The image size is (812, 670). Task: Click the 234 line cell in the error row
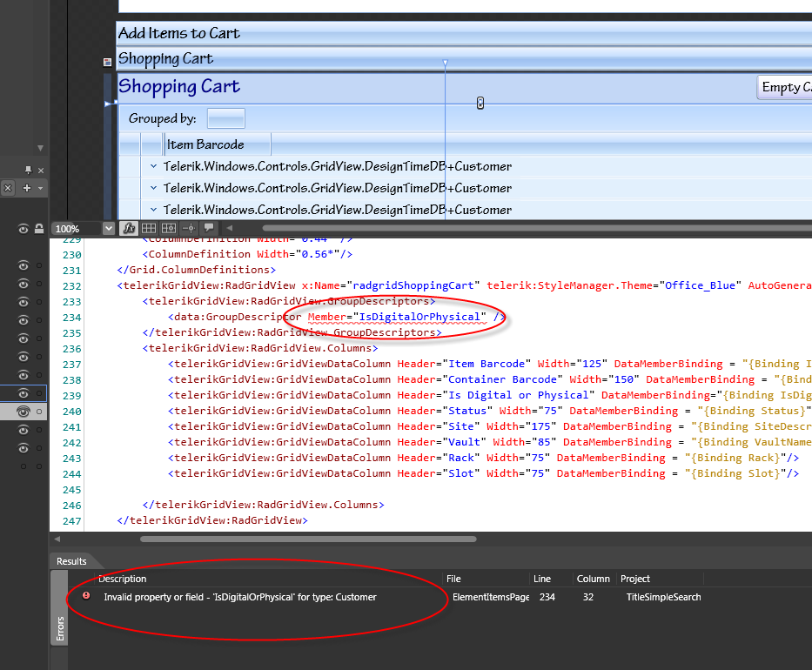click(547, 597)
